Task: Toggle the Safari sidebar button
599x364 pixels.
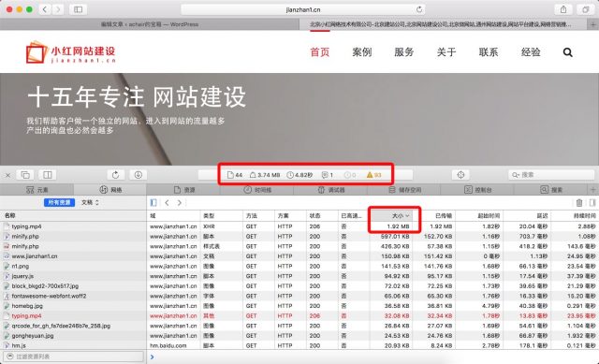Action: [x=78, y=9]
